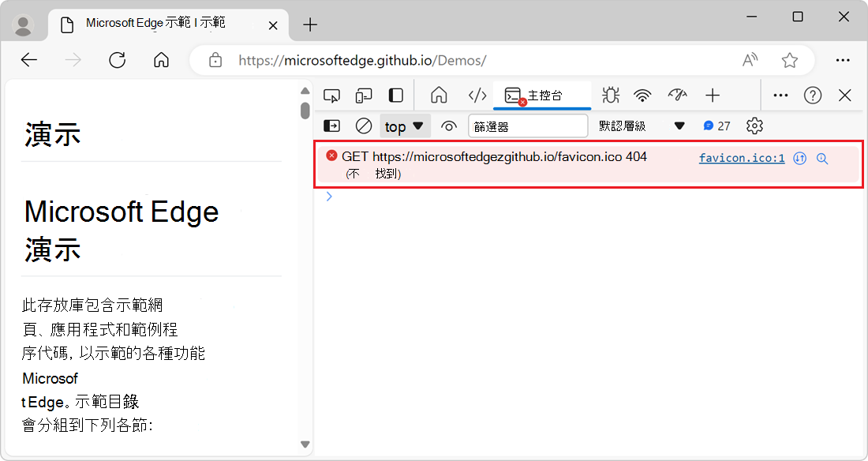868x461 pixels.
Task: Toggle the DevTools sidebar dock icon
Action: point(396,96)
